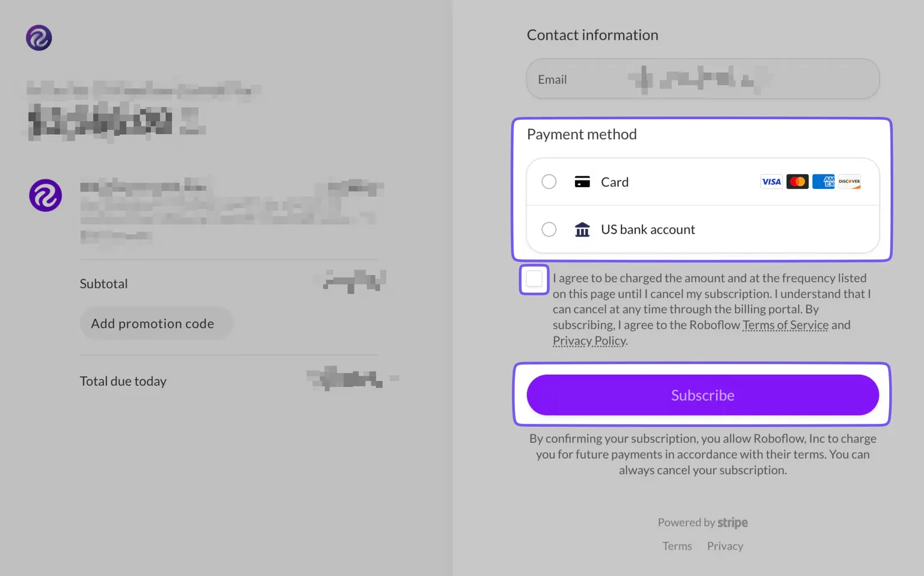This screenshot has height=576, width=924.
Task: Click the Stripe logo in the footer
Action: point(732,522)
